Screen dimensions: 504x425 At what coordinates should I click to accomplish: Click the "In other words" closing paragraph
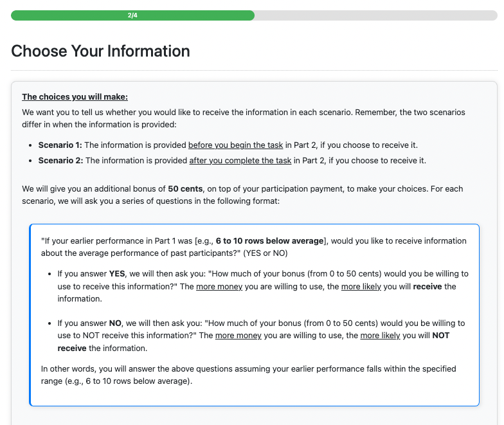[x=248, y=375]
